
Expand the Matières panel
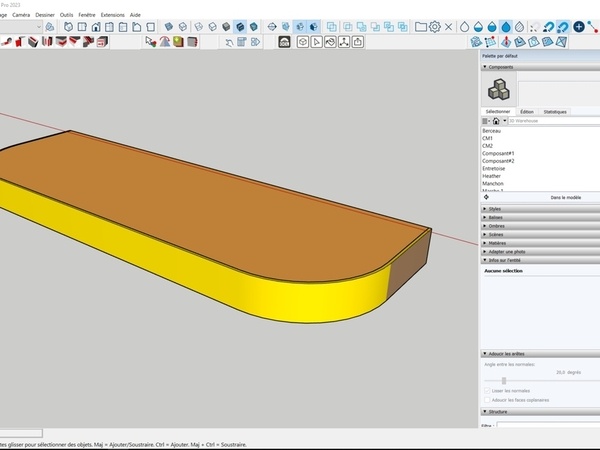(495, 242)
